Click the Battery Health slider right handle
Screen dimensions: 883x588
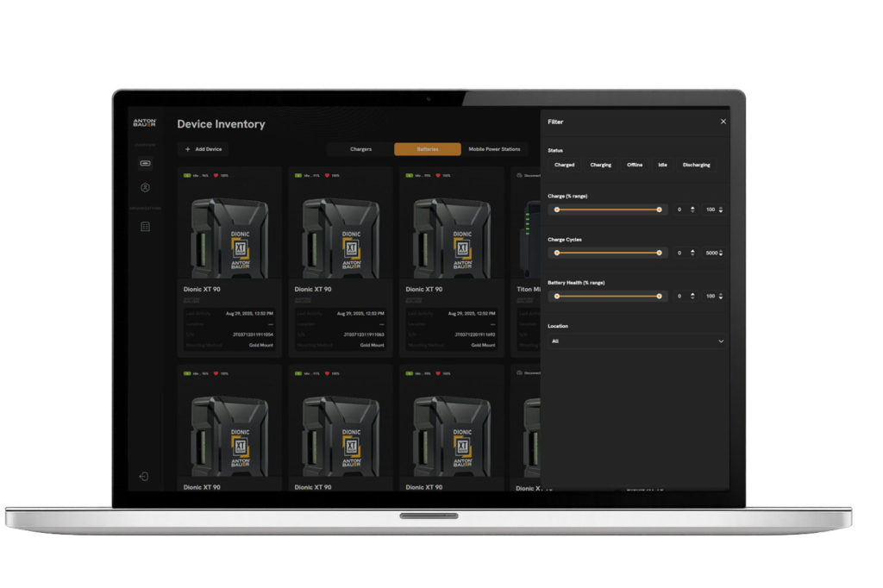pyautogui.click(x=659, y=297)
